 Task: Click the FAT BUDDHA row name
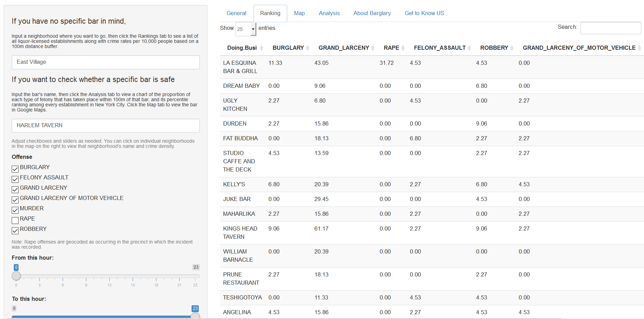(x=240, y=139)
